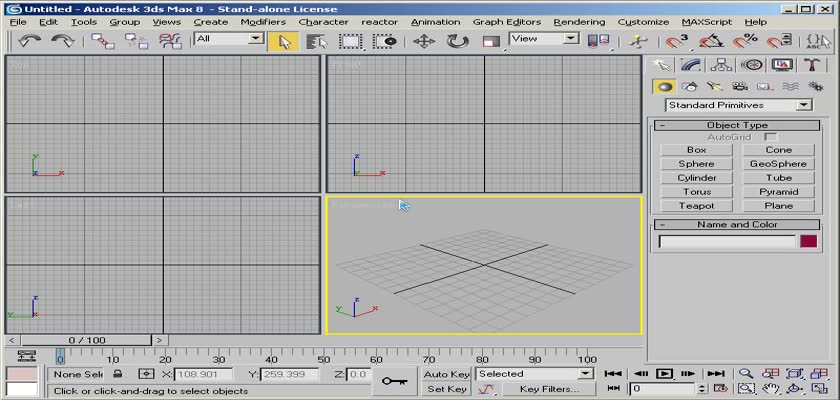
Task: Click the current frame number spinner
Action: click(x=702, y=388)
